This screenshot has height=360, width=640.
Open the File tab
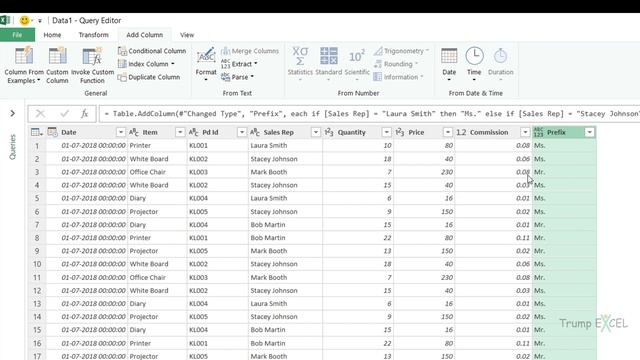point(17,35)
